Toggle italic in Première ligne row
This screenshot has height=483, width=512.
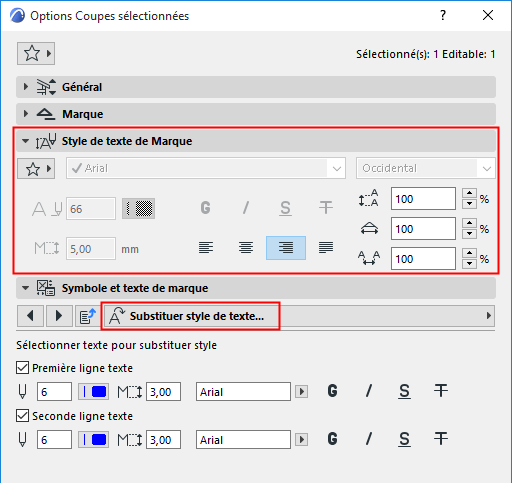coord(369,391)
